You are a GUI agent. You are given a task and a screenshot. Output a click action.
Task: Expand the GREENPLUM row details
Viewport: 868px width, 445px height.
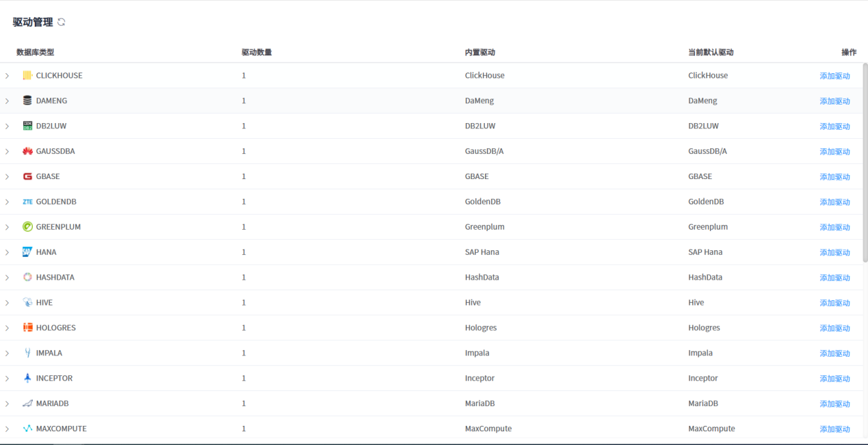point(8,228)
